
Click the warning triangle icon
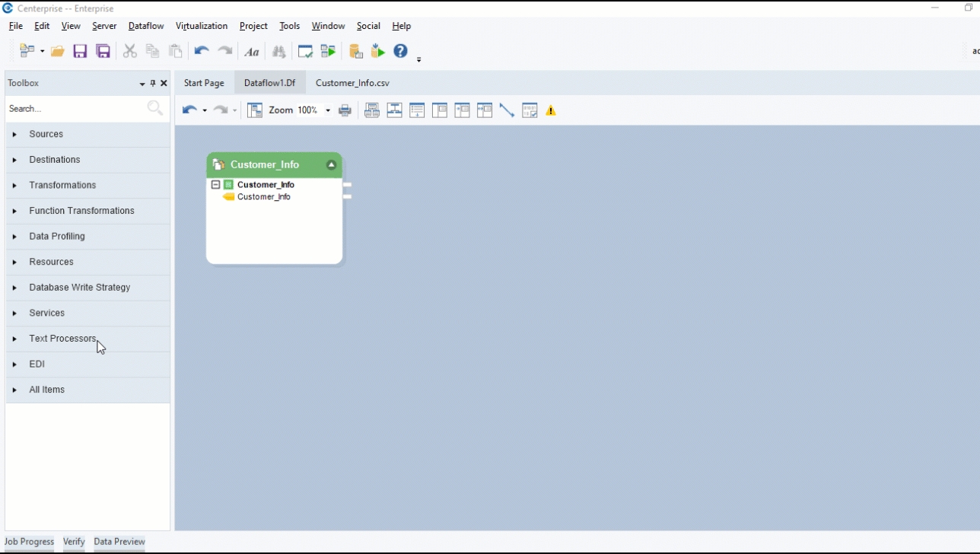(x=551, y=111)
